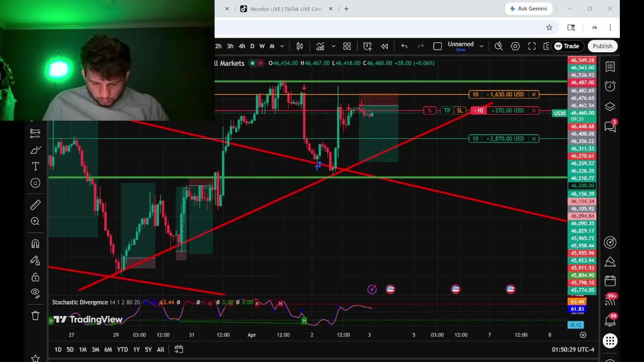
Task: Select the Zoom In tool
Action: [x=35, y=221]
